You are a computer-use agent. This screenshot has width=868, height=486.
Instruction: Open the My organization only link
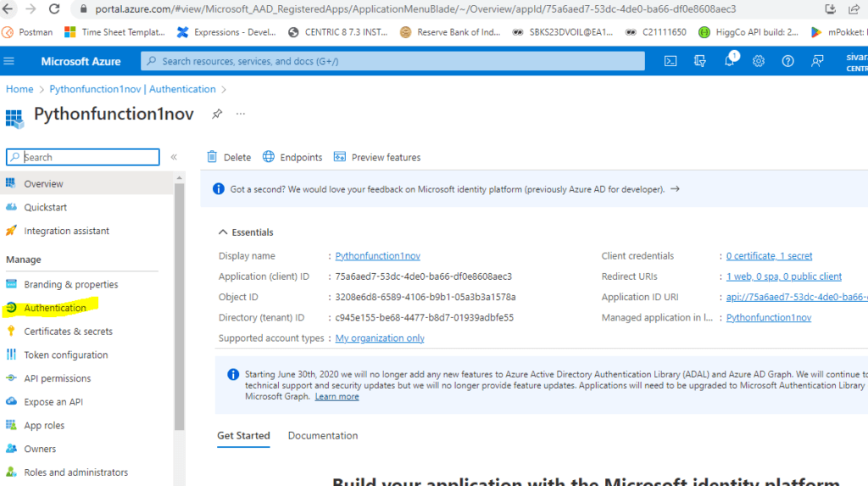[x=380, y=338]
